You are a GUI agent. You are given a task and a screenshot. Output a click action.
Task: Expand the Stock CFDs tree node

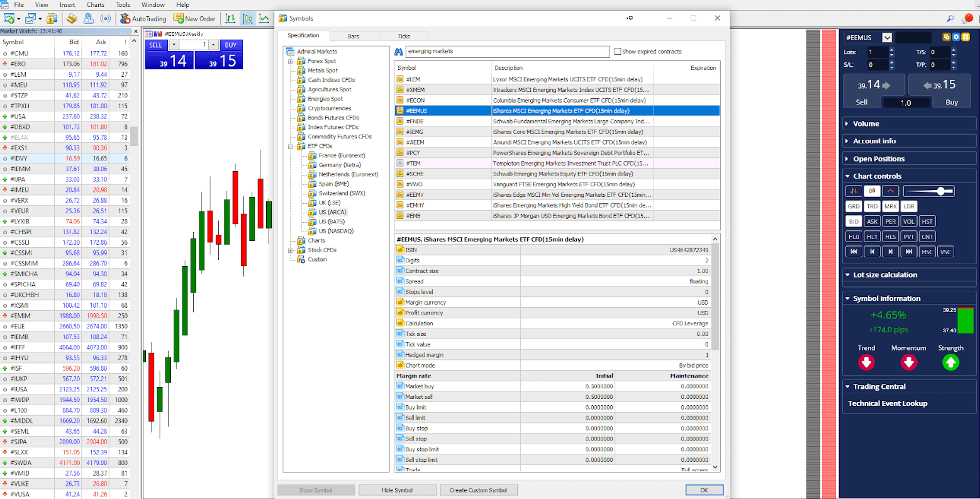coord(291,250)
